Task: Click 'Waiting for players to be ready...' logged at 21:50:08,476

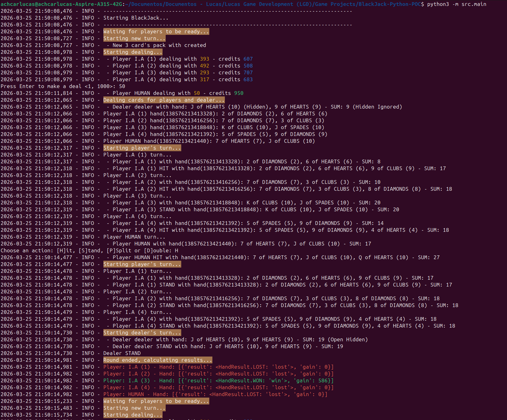Action: tap(156, 31)
